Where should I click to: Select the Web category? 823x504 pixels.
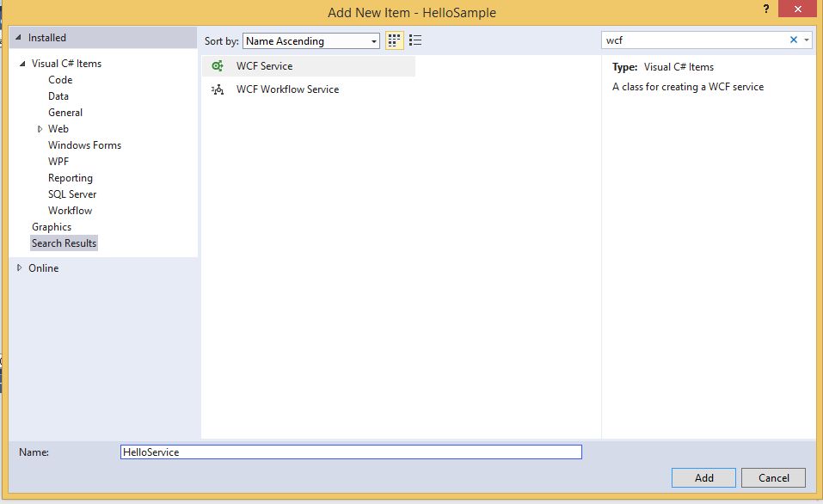pyautogui.click(x=58, y=129)
